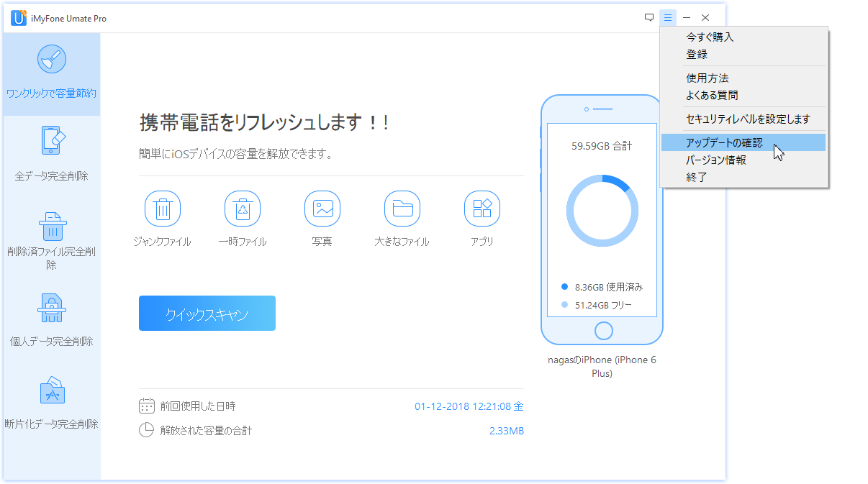Toggle the hamburger menu icon
The width and height of the screenshot is (868, 484).
(668, 18)
